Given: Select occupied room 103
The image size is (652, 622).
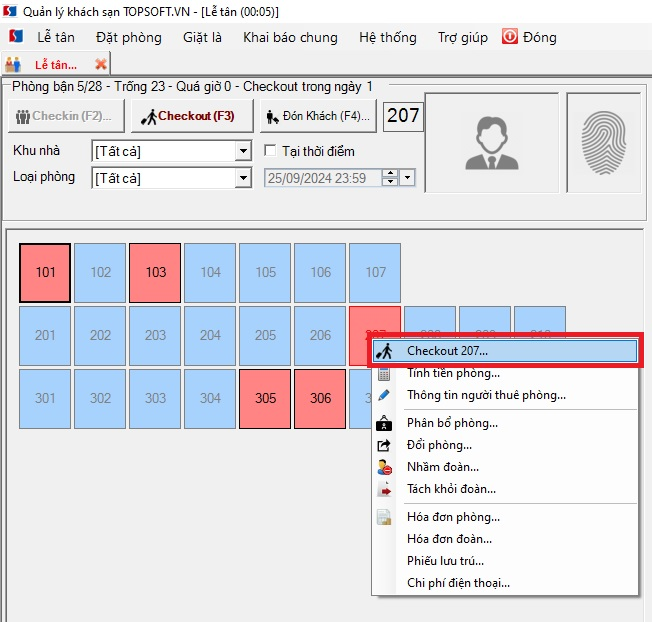Looking at the screenshot, I should click(x=155, y=273).
